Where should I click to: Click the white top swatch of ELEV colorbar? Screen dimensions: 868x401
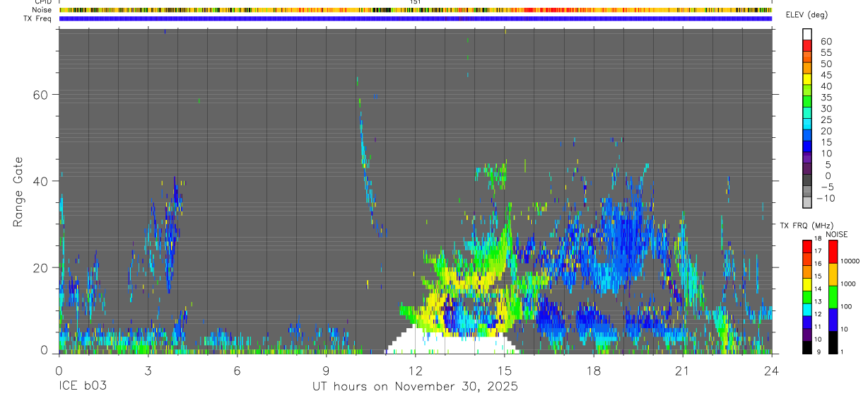[x=807, y=35]
